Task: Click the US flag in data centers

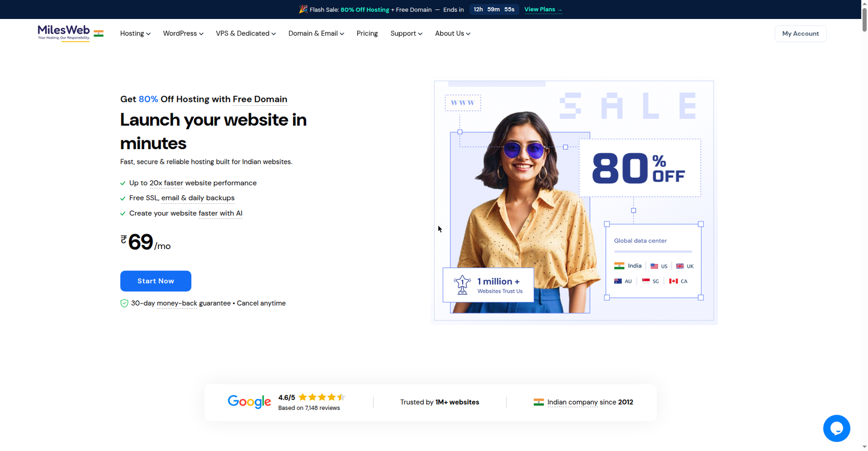Action: point(654,266)
